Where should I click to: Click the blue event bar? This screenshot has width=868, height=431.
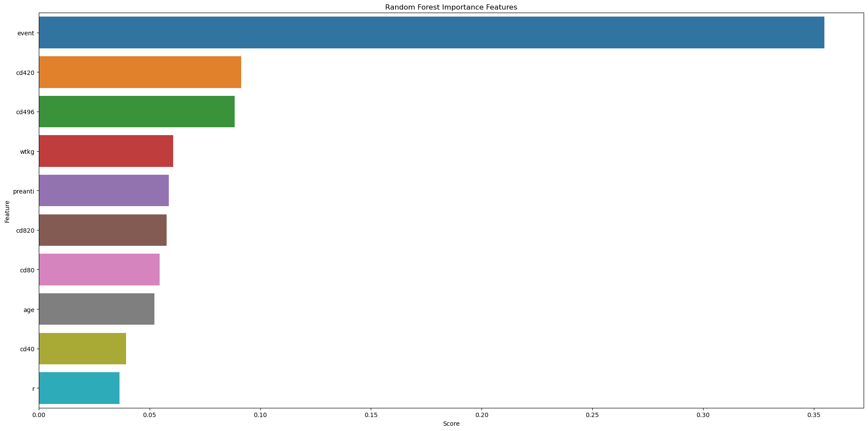tap(431, 33)
